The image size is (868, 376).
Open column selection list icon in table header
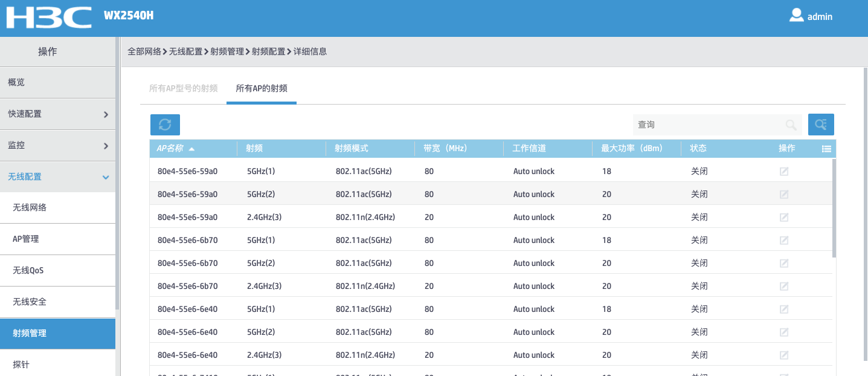(x=826, y=149)
